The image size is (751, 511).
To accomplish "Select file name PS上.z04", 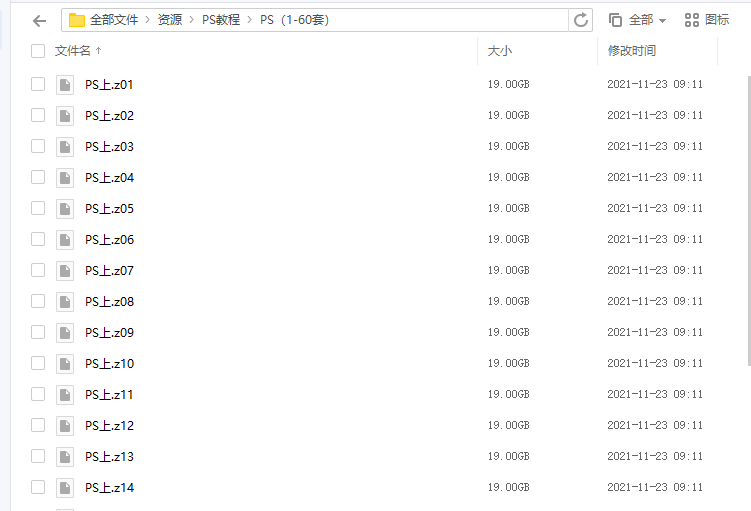I will [109, 178].
